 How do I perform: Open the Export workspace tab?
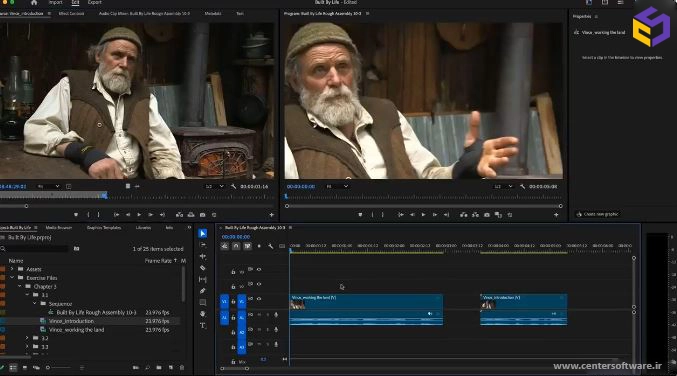[95, 3]
